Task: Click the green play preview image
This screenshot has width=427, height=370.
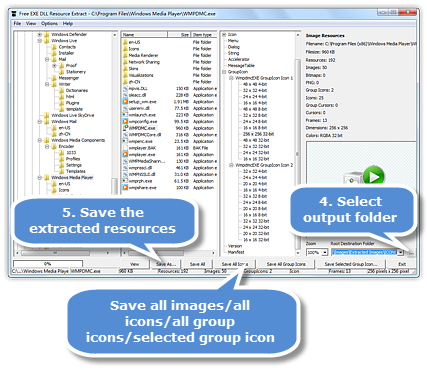Action: 374,175
